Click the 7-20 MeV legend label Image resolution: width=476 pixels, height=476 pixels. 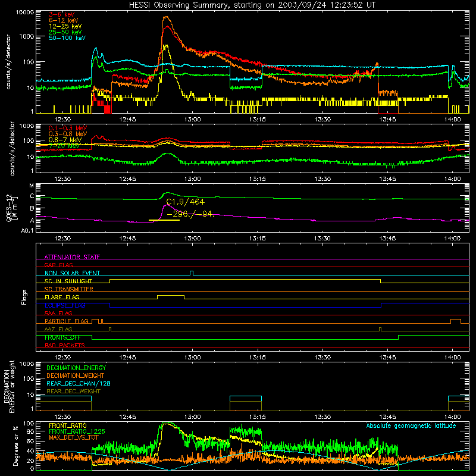pos(64,146)
